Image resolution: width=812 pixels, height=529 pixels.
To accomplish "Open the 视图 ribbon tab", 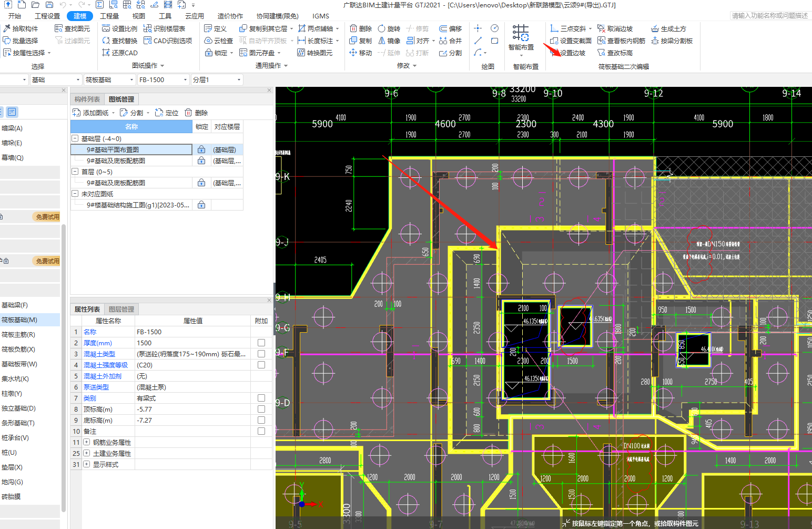I will [x=138, y=16].
